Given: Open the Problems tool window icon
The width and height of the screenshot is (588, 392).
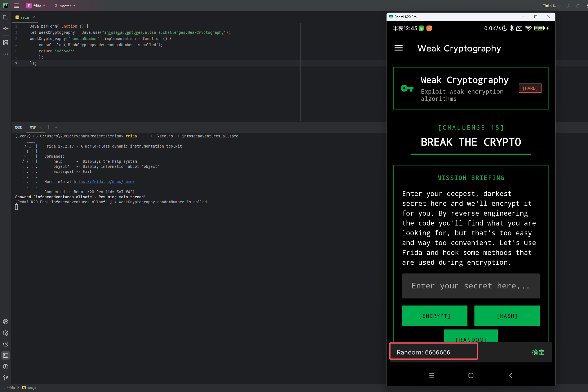Looking at the screenshot, I should tap(6, 367).
